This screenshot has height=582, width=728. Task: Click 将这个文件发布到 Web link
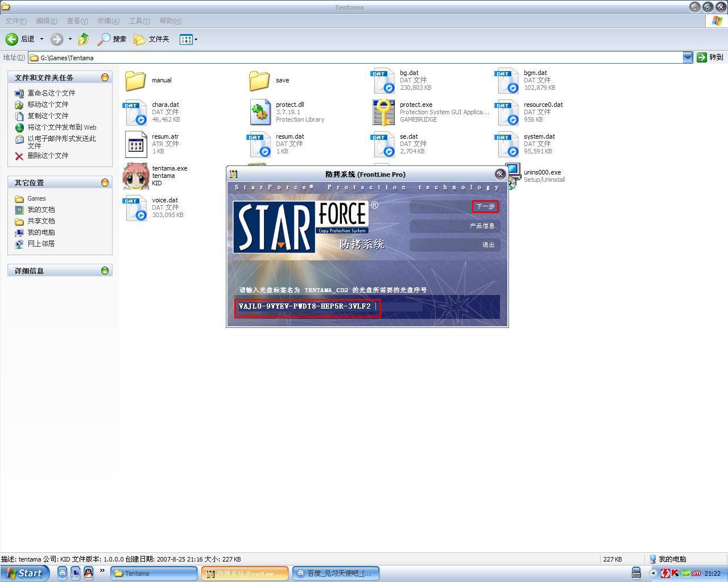pos(62,127)
